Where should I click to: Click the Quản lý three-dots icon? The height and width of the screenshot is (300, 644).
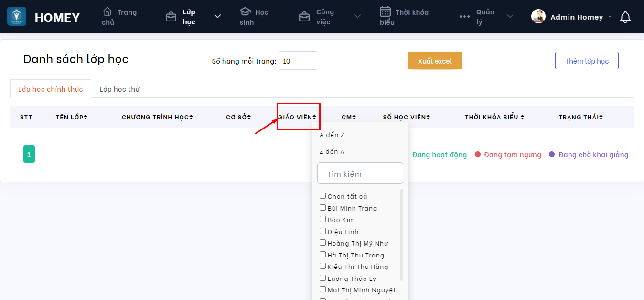point(464,17)
